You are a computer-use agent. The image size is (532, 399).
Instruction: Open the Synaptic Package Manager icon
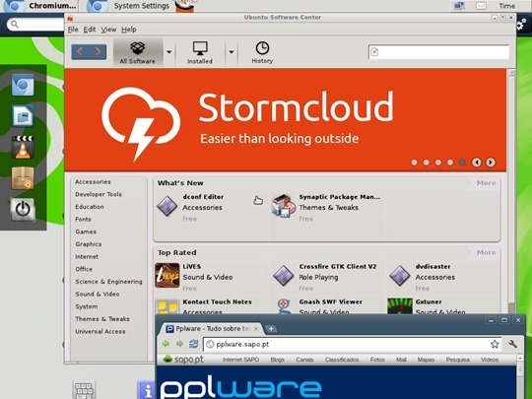[283, 206]
